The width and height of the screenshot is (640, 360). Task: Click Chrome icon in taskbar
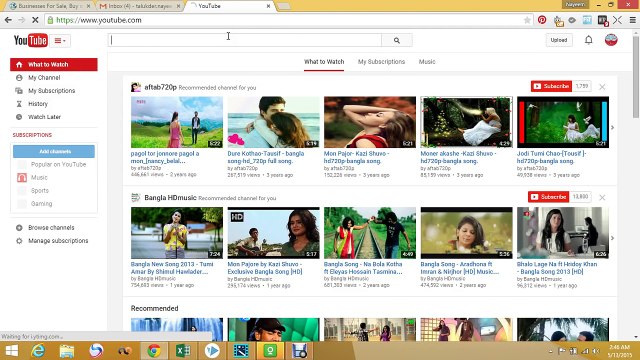pos(154,351)
